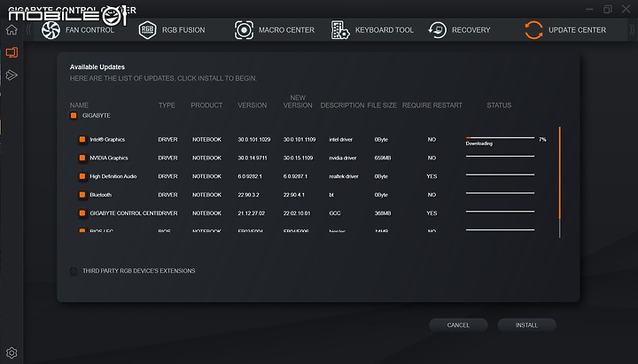638x364 pixels.
Task: Navigate the top menu left with the arrow
Action: click(28, 30)
